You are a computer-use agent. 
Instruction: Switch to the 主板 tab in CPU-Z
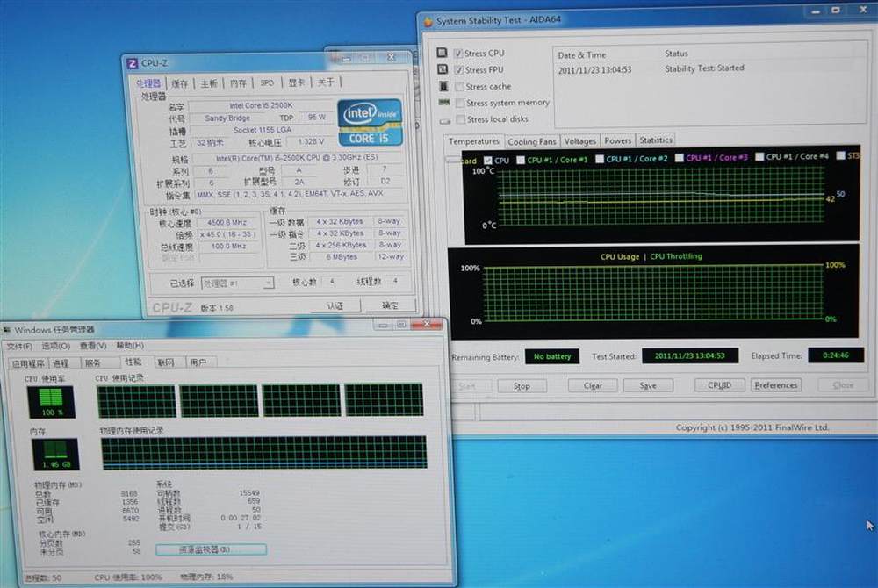click(x=209, y=83)
